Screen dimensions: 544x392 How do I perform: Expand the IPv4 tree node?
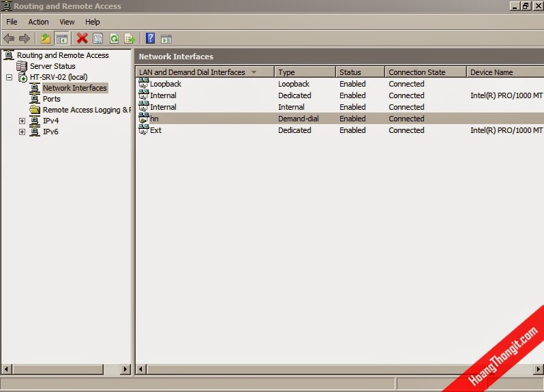22,121
